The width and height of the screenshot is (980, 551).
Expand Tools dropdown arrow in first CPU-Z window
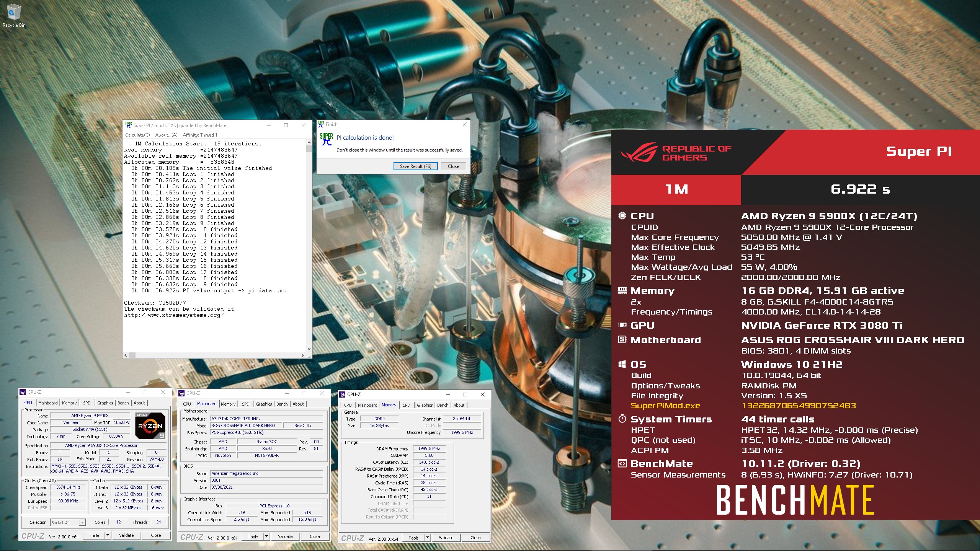(x=108, y=535)
